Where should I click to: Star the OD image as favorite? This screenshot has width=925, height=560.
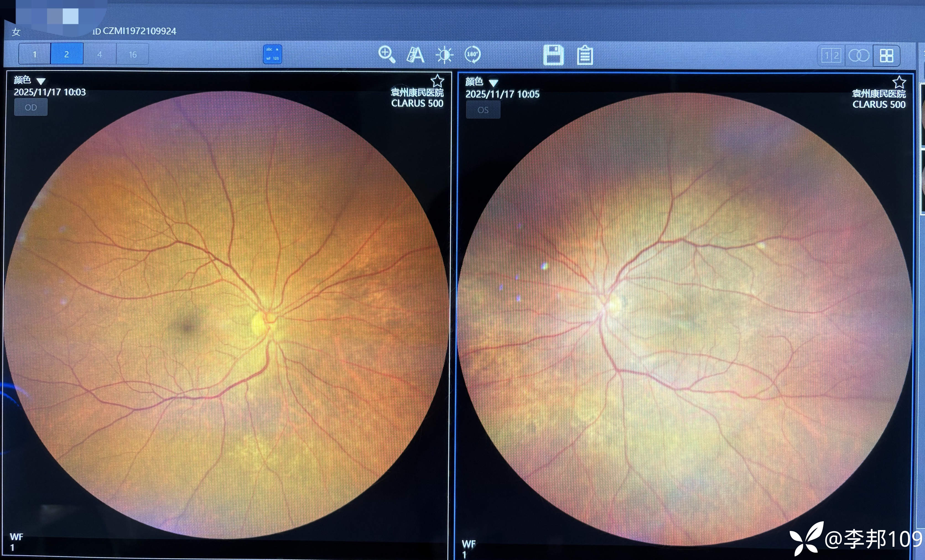(437, 81)
